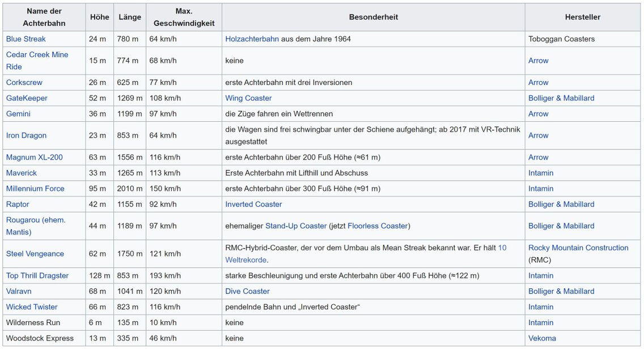Select the '193 km/h' speed cell
This screenshot has height=350, width=644.
184,275
